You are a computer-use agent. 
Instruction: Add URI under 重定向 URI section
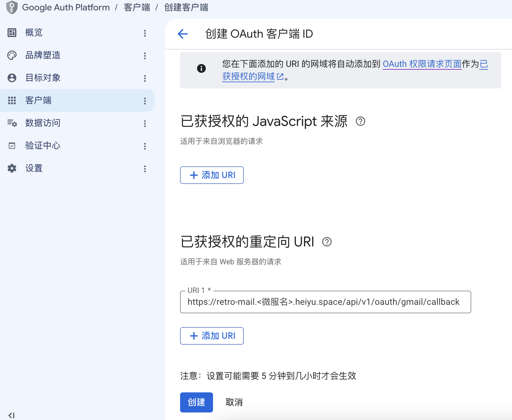212,336
